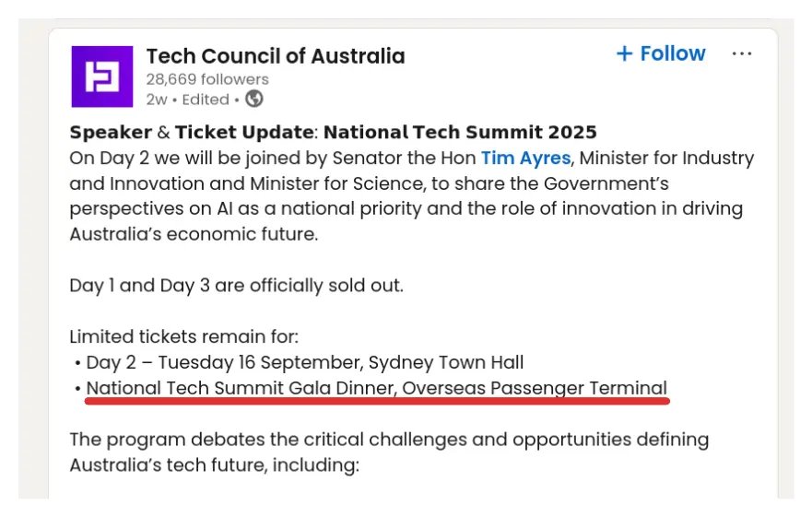Click the globe public visibility icon

[253, 99]
